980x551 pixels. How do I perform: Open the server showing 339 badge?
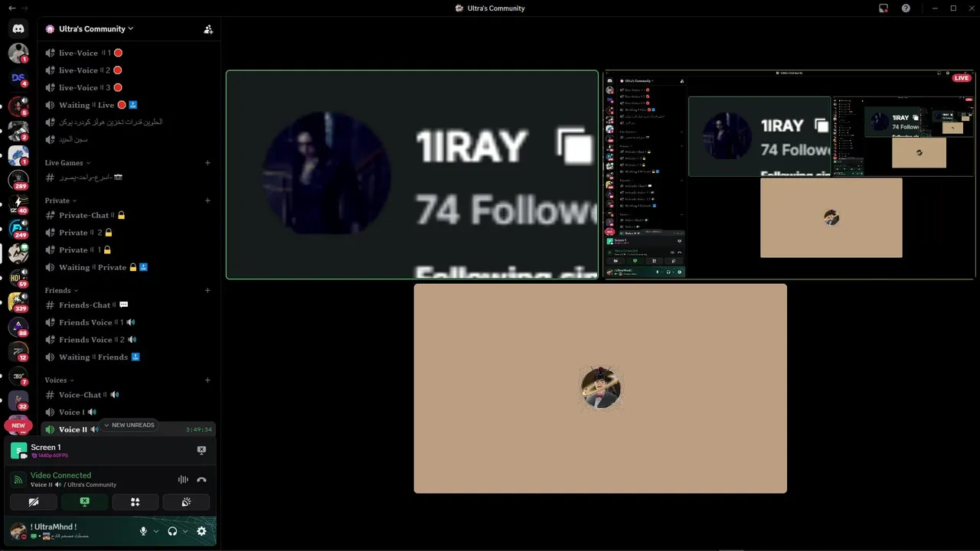pos(18,302)
